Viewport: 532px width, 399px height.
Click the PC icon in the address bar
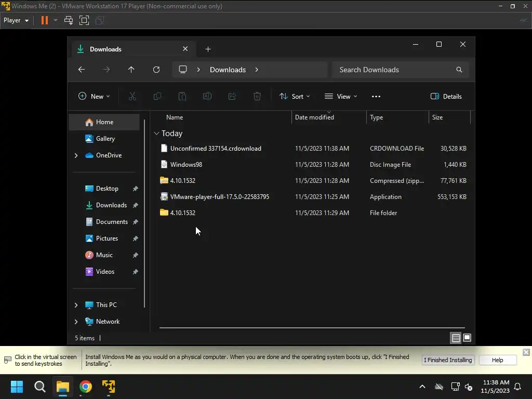(183, 70)
